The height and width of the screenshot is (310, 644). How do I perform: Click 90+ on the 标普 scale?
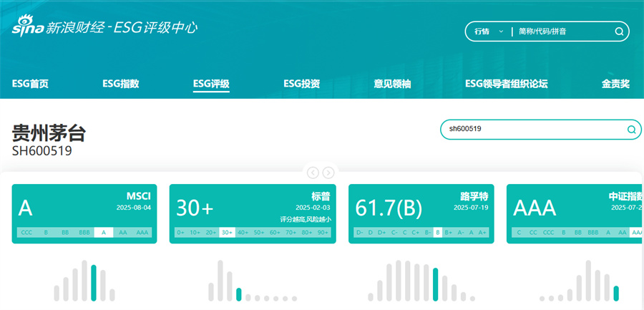[x=323, y=233]
